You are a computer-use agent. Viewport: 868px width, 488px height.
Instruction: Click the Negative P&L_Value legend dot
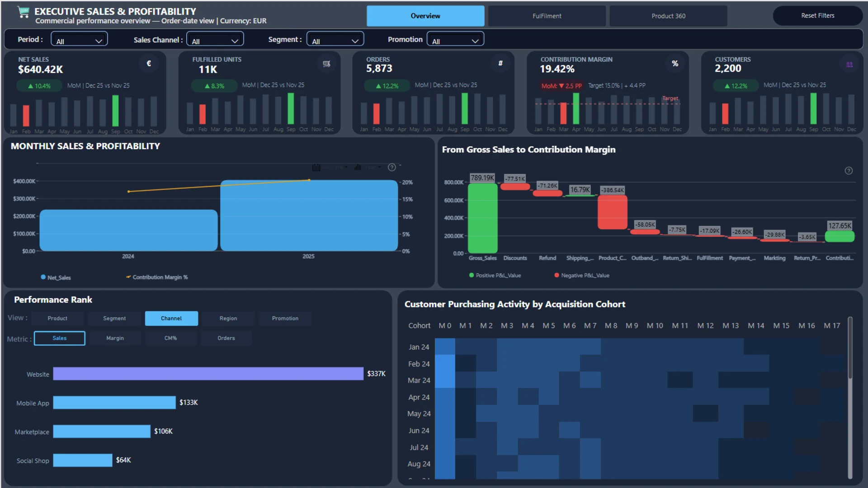click(x=557, y=275)
